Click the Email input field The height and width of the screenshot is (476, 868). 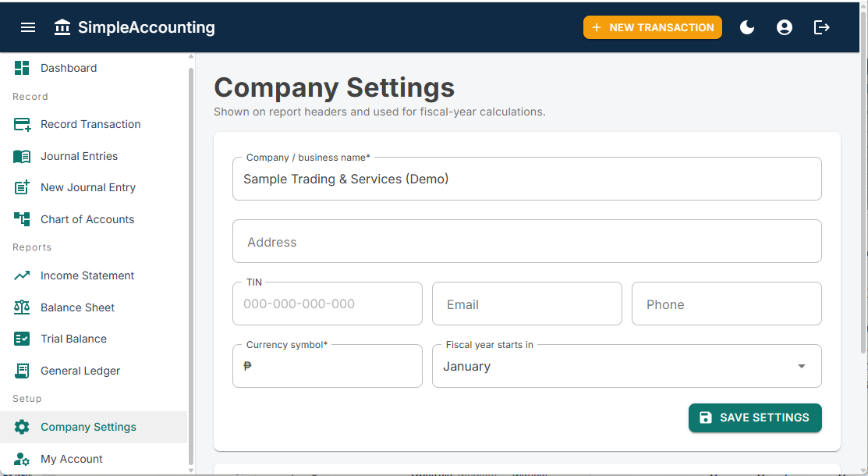click(527, 304)
